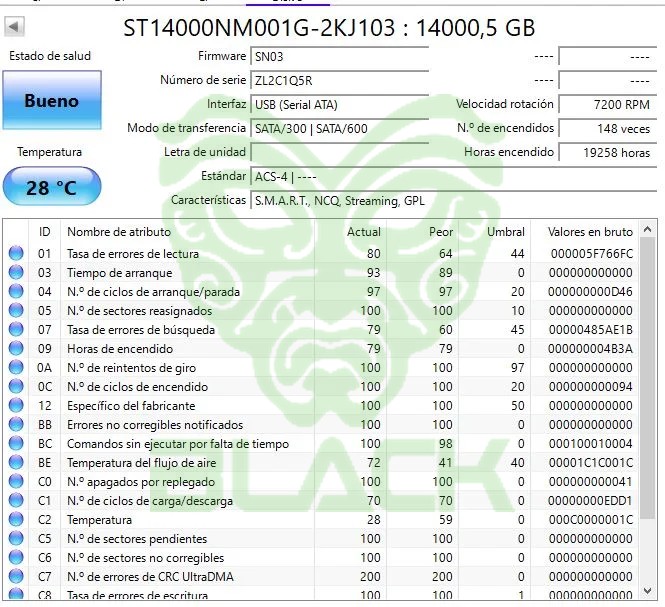665x607 pixels.
Task: Click the Umbral column header
Action: (495, 232)
